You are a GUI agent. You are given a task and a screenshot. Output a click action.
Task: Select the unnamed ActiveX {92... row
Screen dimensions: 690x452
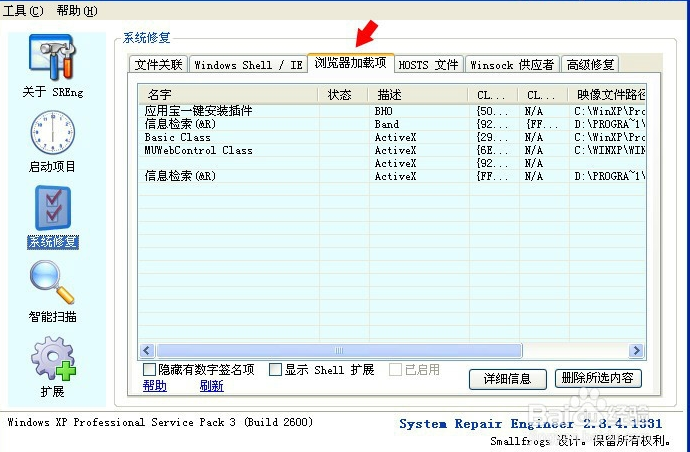tap(392, 163)
